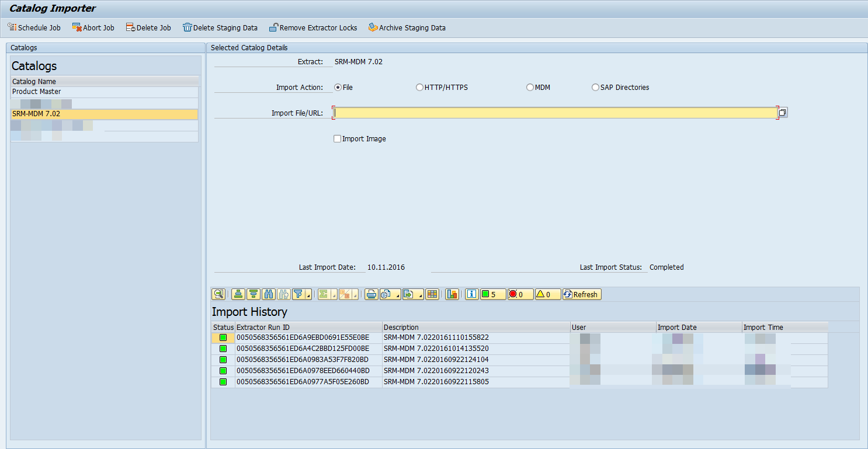Image resolution: width=868 pixels, height=449 pixels.
Task: Click the blue Information icon
Action: click(x=471, y=294)
